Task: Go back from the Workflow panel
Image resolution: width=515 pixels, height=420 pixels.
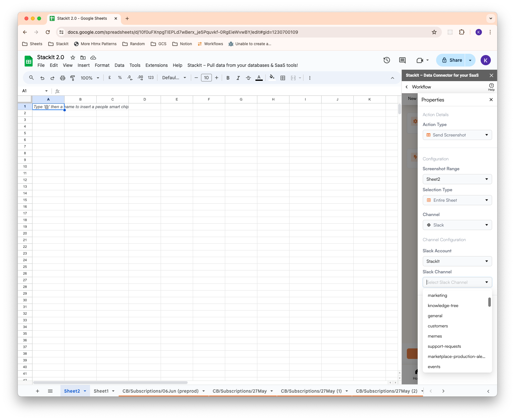Action: [407, 87]
